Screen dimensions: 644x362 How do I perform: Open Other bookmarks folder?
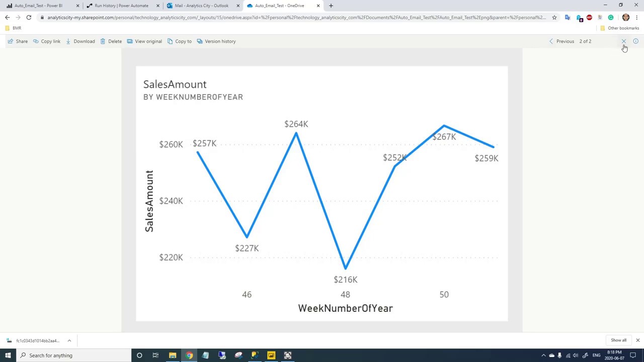pyautogui.click(x=619, y=28)
